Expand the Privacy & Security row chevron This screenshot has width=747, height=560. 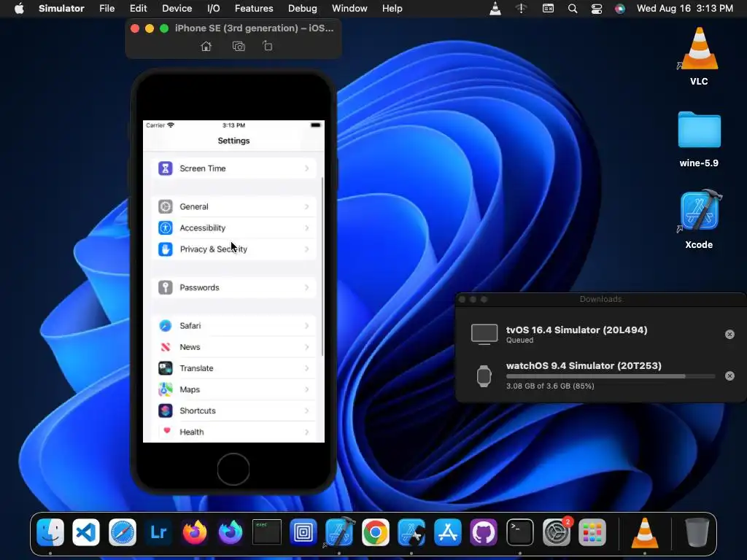(307, 249)
